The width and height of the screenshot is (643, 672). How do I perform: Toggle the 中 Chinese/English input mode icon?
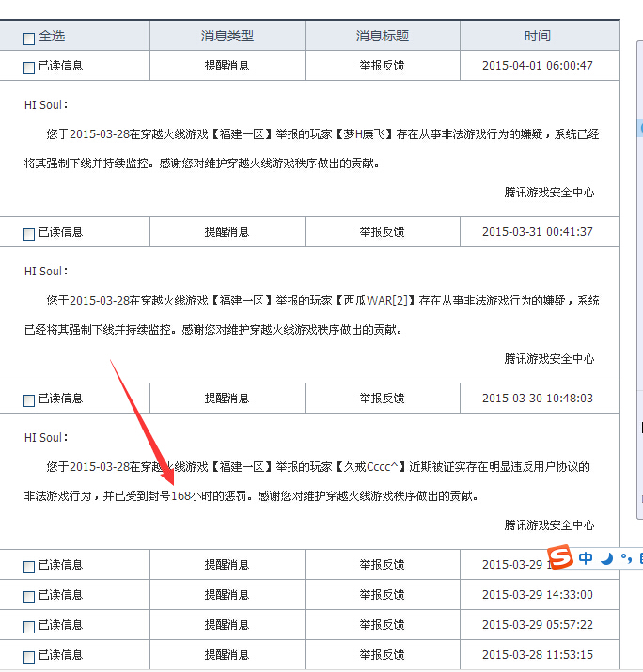click(585, 558)
